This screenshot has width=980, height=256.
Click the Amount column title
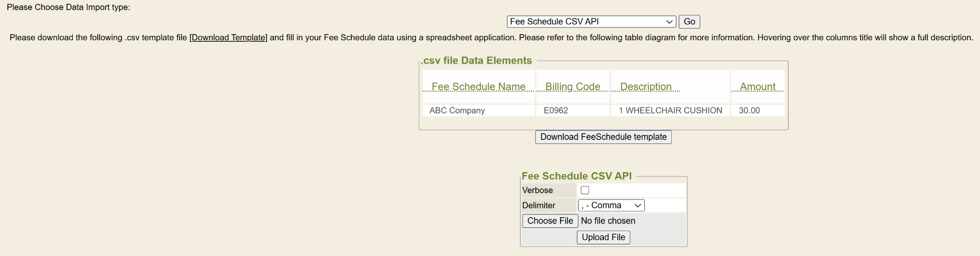(x=757, y=87)
